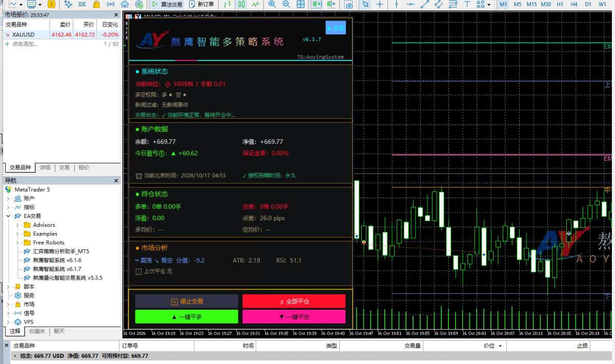Toggle the cursor selection mode arrow
The image size is (615, 364).
tap(365, 4)
